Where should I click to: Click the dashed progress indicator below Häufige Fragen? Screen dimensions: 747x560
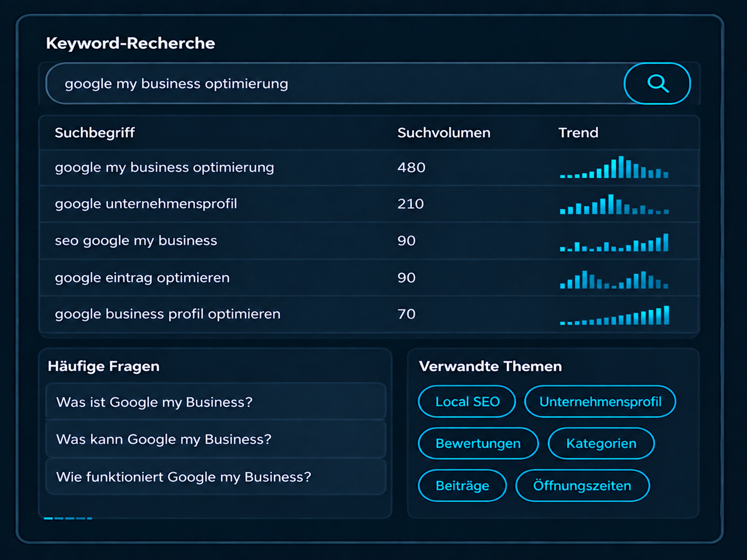pos(68,518)
